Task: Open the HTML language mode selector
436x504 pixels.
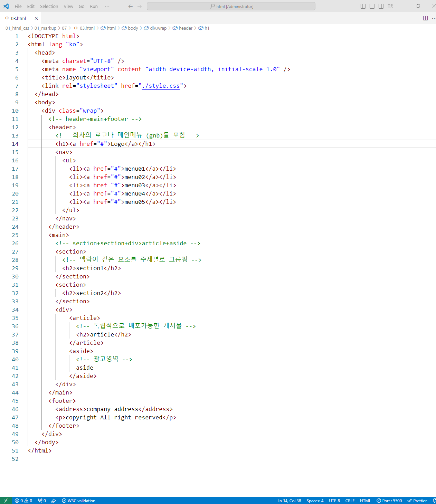Action: pyautogui.click(x=365, y=501)
